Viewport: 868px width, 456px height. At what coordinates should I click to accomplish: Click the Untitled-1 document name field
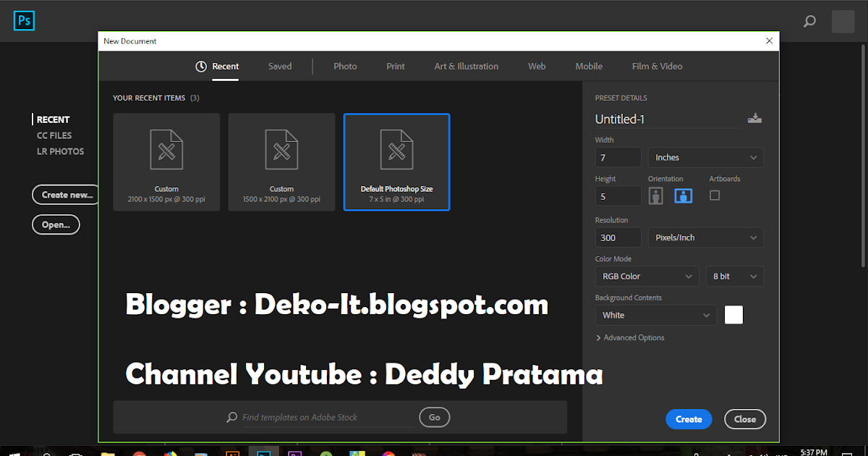point(668,119)
